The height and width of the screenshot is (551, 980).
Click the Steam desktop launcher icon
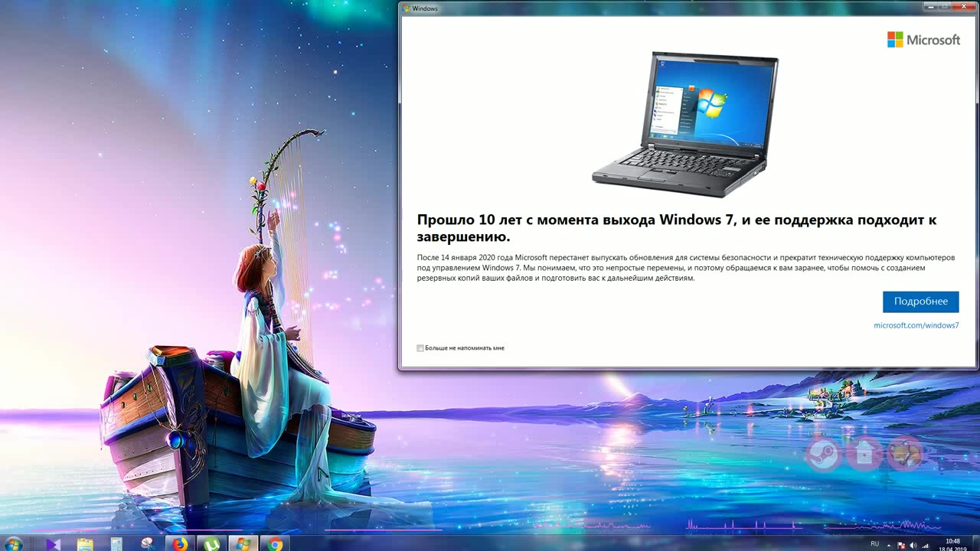coord(823,454)
